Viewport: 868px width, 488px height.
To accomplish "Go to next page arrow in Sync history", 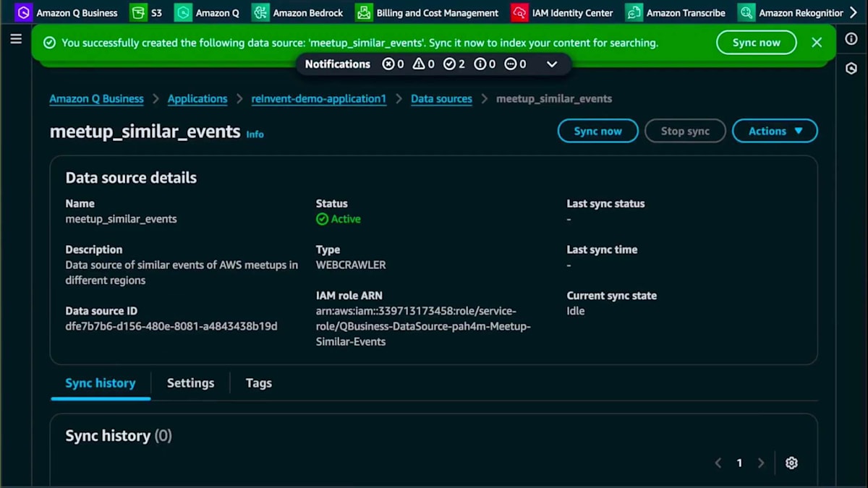I will [x=761, y=463].
